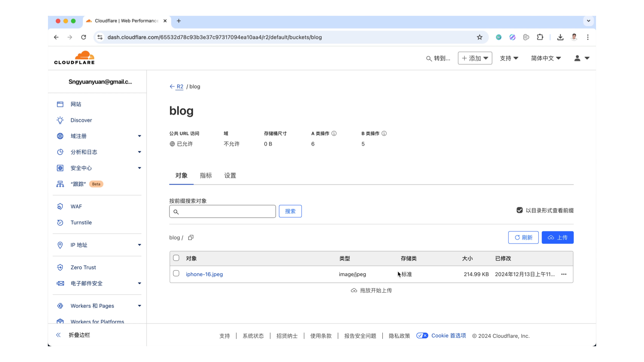The image size is (644, 362).
Task: Open Discover from the sidebar
Action: coord(80,120)
